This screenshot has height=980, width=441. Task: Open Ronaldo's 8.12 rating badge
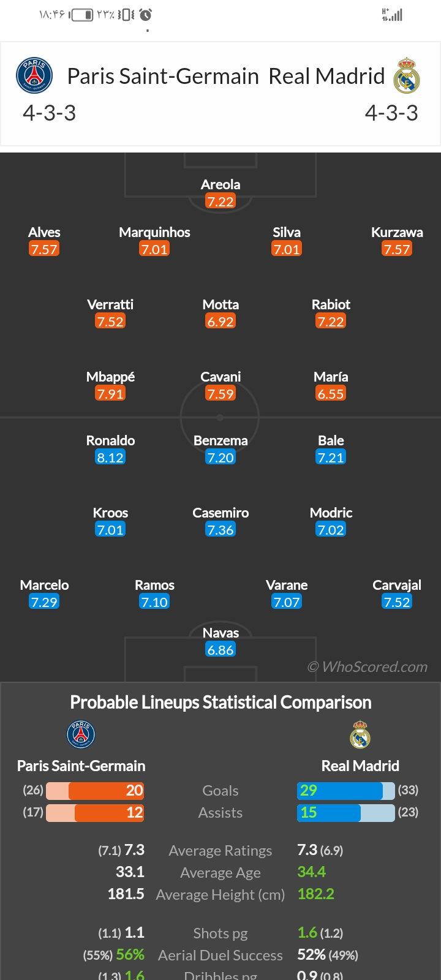(x=110, y=458)
